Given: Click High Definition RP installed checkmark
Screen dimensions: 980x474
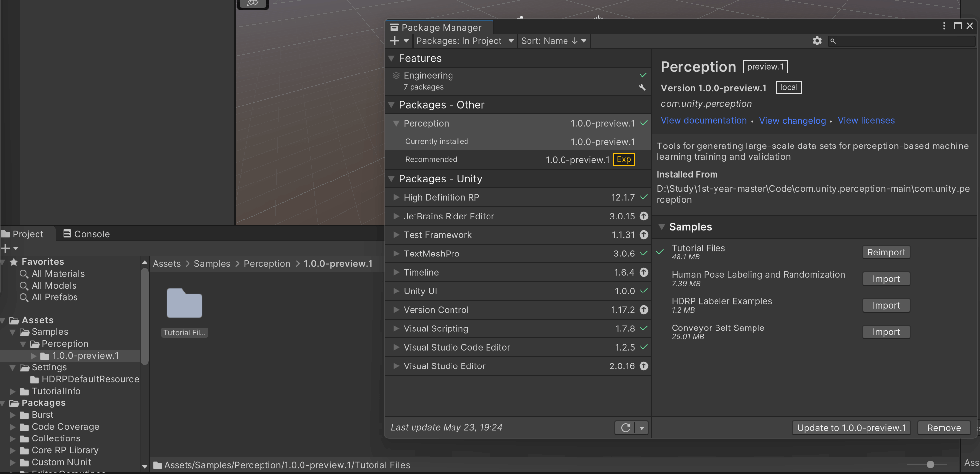Looking at the screenshot, I should (644, 197).
